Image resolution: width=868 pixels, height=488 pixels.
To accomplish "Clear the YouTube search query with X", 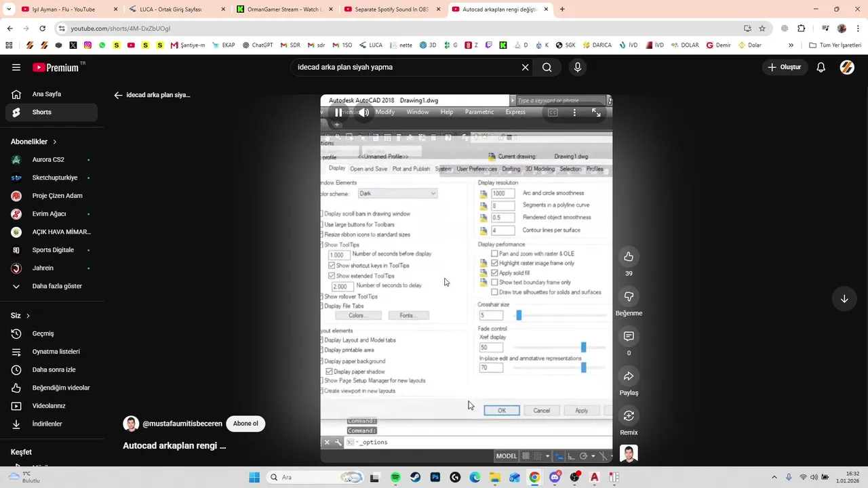I will point(525,67).
